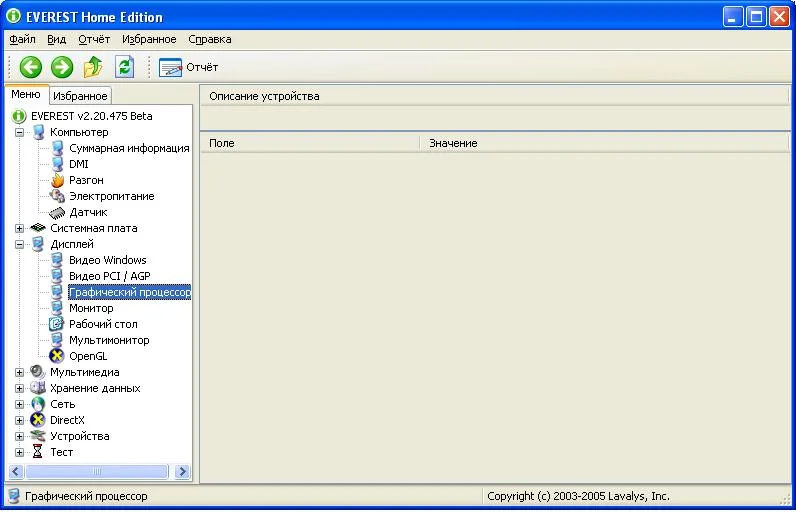The image size is (796, 512).
Task: Minimize the EVEREST Home Edition window
Action: [x=732, y=17]
